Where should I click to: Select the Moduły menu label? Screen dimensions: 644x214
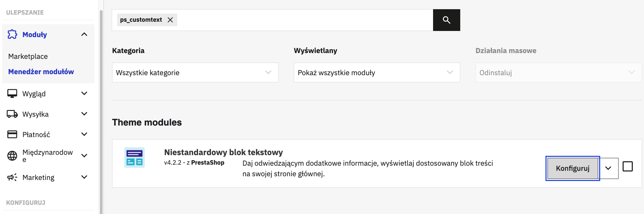click(x=35, y=35)
